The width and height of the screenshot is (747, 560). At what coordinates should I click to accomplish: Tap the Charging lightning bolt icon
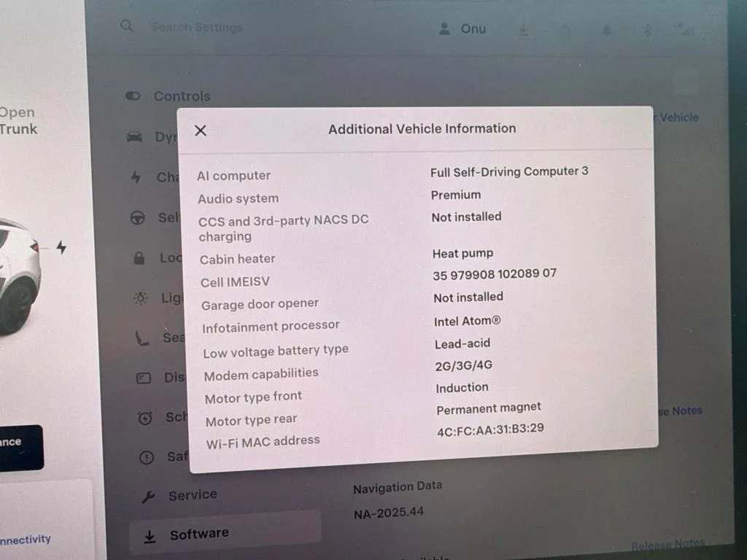[136, 177]
